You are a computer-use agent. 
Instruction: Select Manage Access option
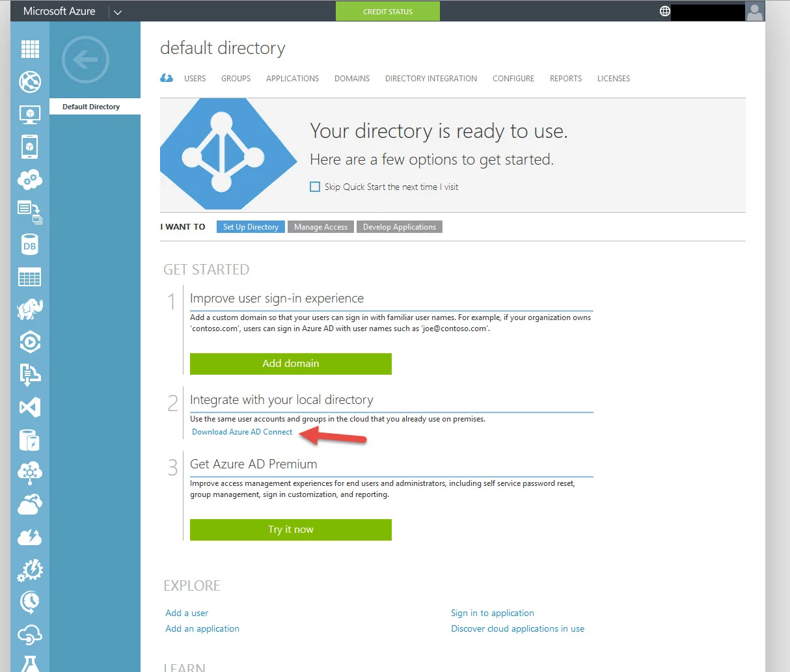click(321, 227)
